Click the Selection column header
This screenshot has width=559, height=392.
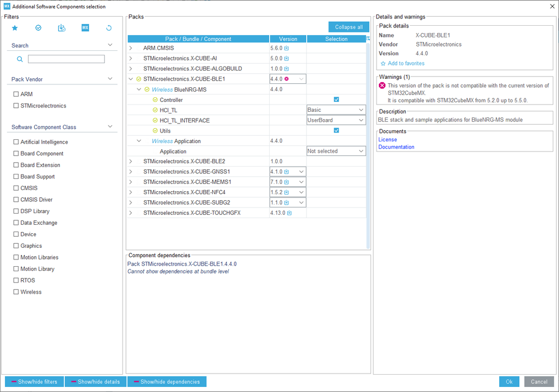336,39
